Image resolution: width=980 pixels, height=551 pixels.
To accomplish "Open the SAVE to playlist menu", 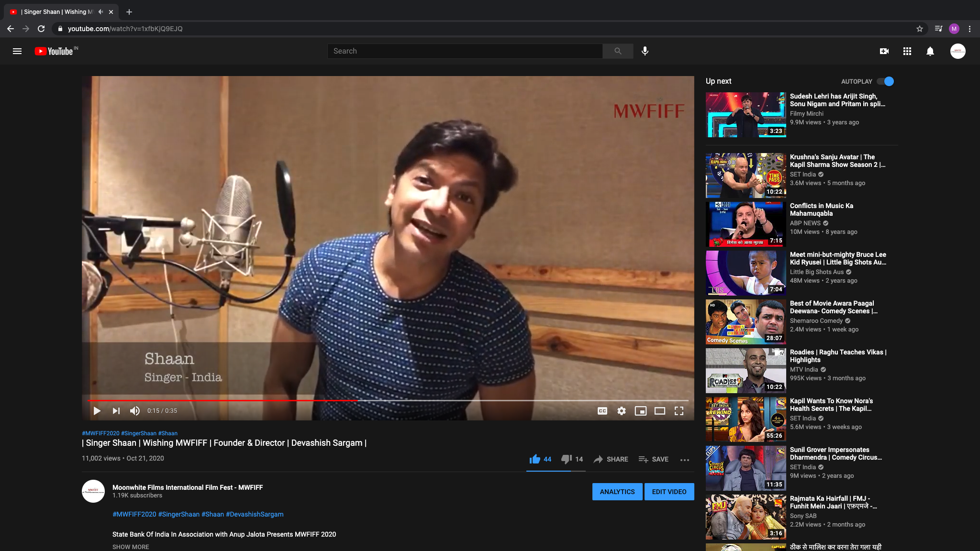I will pyautogui.click(x=654, y=459).
